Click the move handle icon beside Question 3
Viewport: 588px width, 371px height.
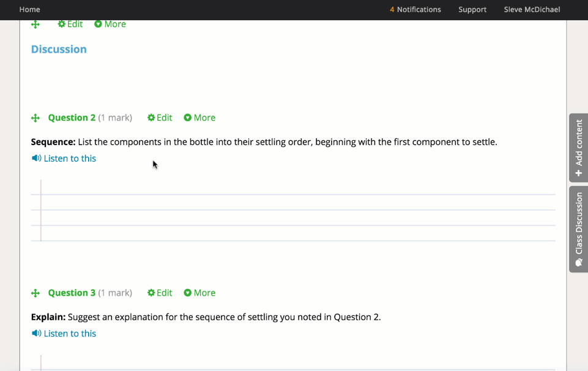[35, 293]
